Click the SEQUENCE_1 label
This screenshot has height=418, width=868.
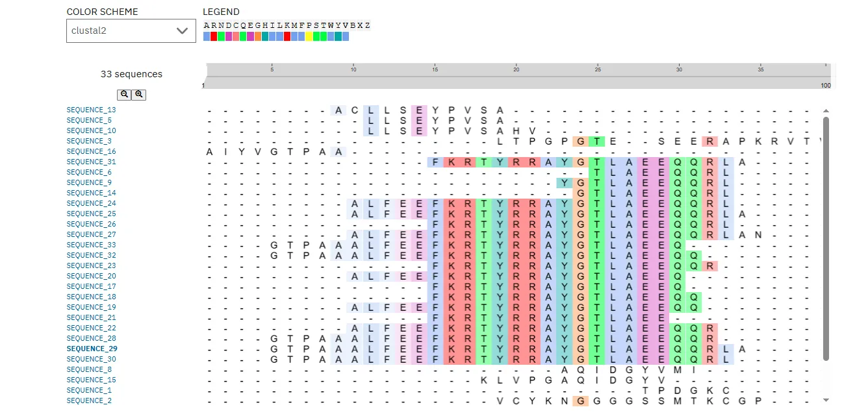coord(89,390)
